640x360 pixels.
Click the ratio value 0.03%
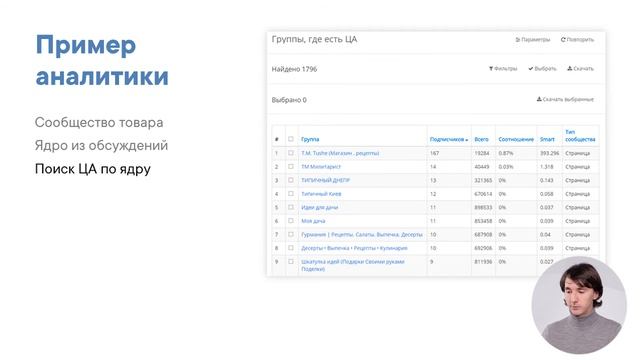pyautogui.click(x=506, y=167)
